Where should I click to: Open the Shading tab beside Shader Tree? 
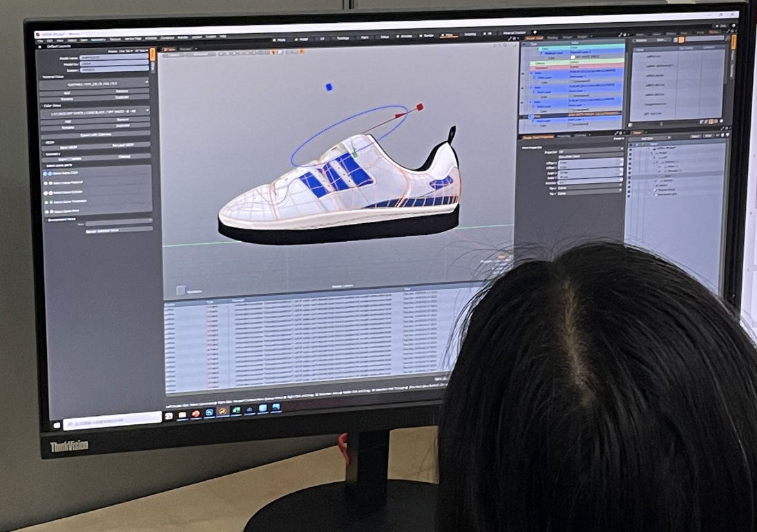click(x=553, y=38)
